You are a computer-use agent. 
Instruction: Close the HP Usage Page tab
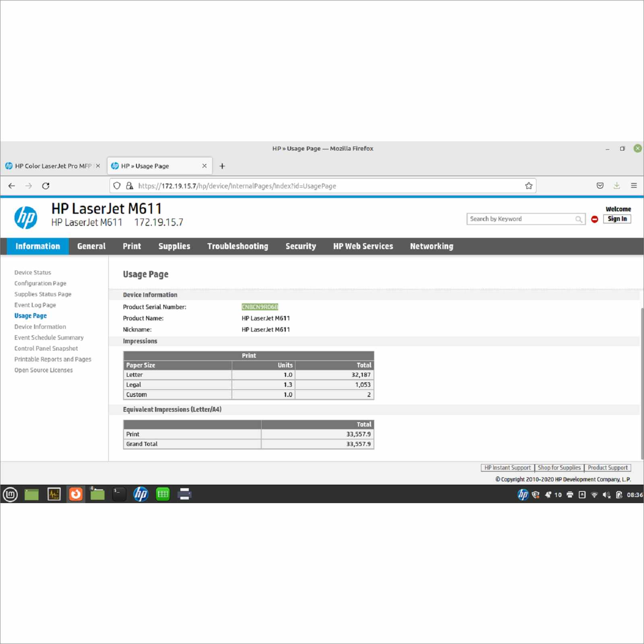click(204, 166)
